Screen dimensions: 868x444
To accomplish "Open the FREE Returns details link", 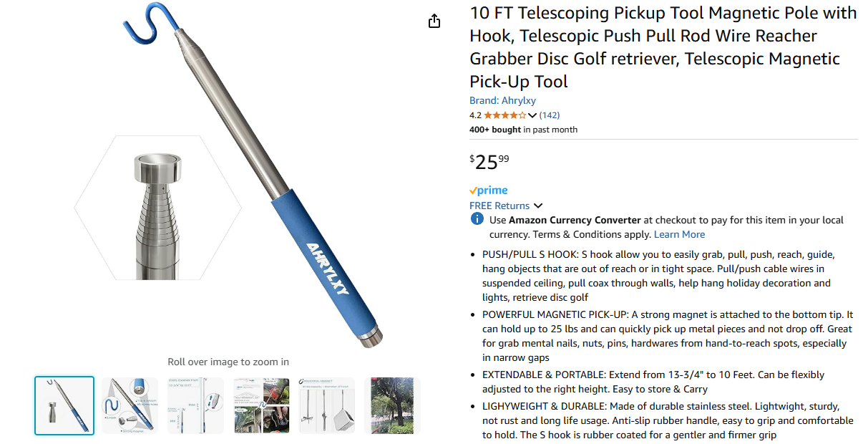I will click(x=499, y=206).
